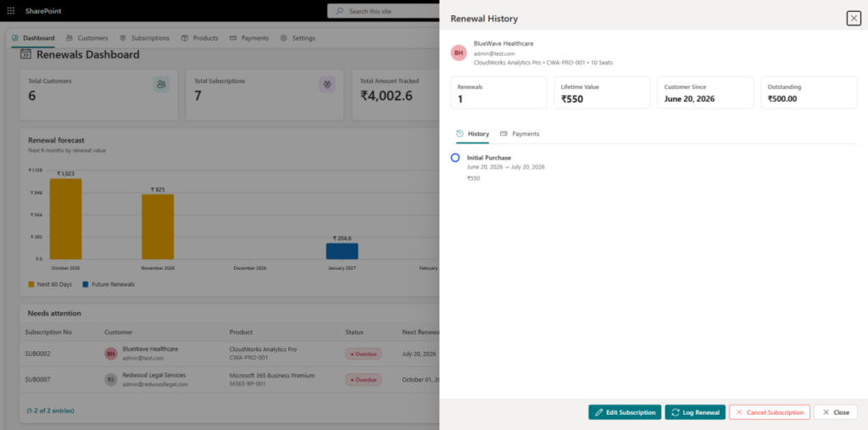Click the Subscription No column header
The width and height of the screenshot is (868, 430).
[x=48, y=332]
